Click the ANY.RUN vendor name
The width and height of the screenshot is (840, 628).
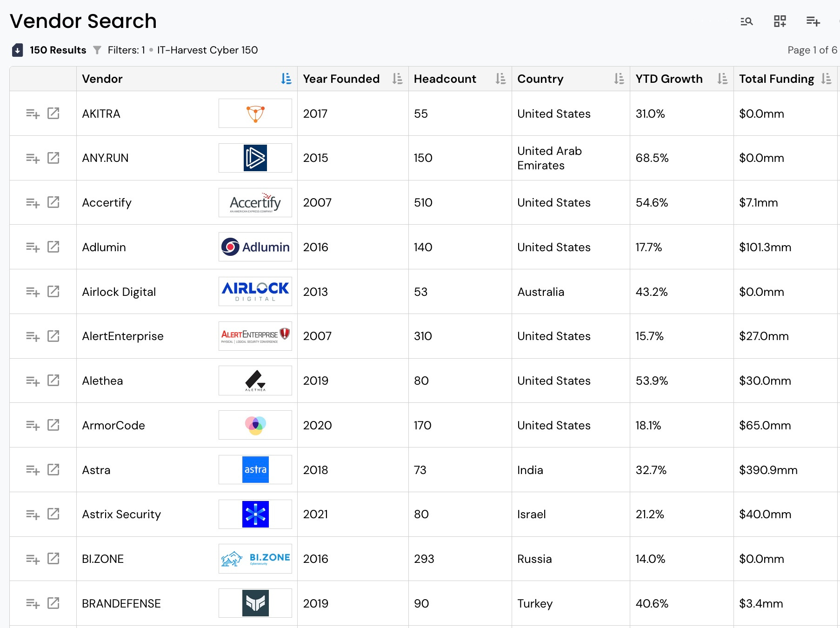tap(105, 158)
